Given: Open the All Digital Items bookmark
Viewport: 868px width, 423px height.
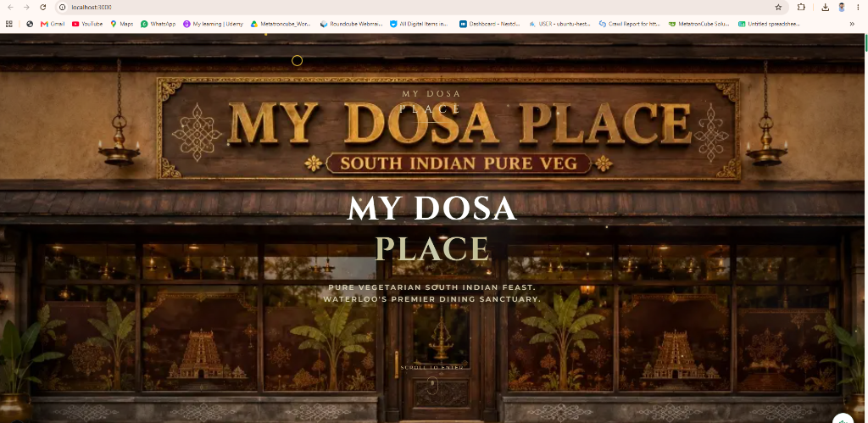Looking at the screenshot, I should click(419, 24).
